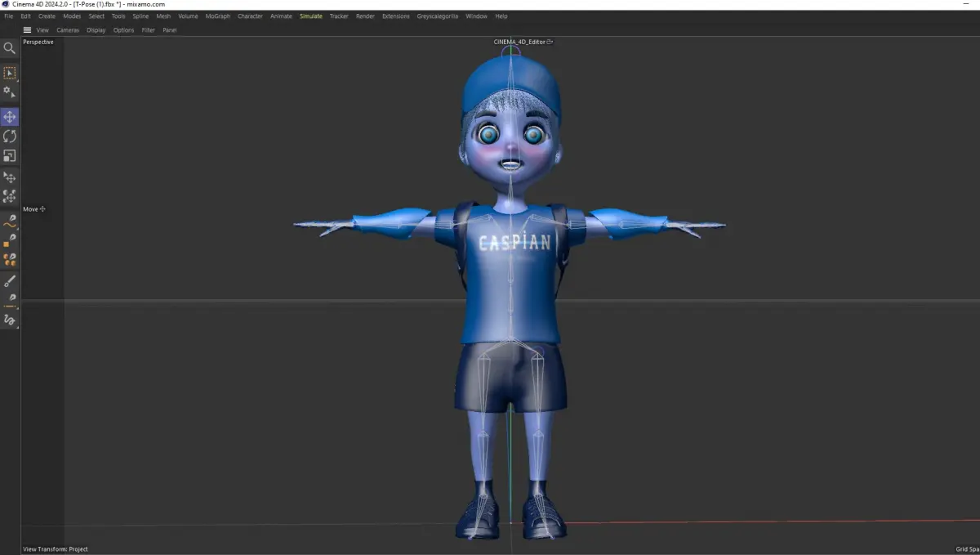Select the Spline Pen tool with wave

click(10, 222)
